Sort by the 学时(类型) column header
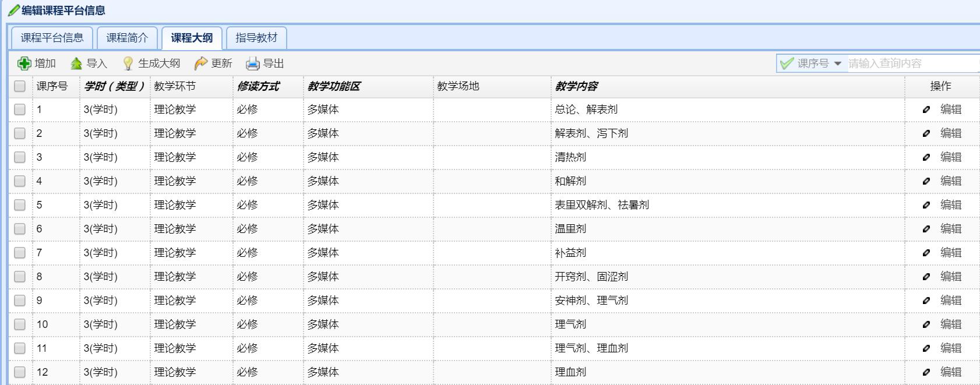Screen dimensions: 980x385 114,86
